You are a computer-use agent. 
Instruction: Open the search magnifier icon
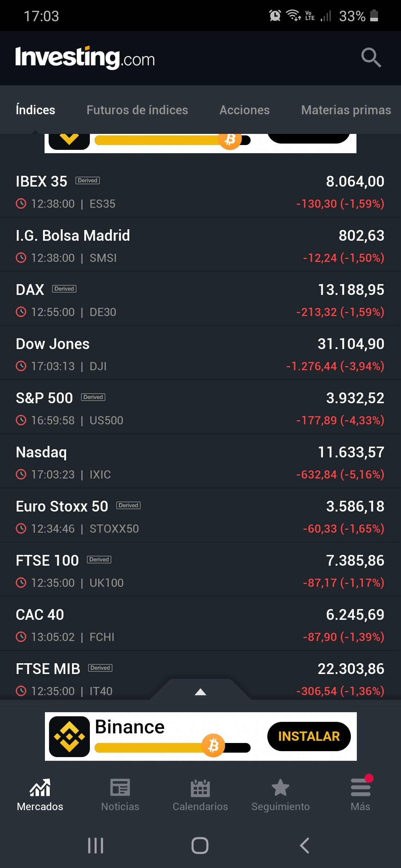coord(371,57)
